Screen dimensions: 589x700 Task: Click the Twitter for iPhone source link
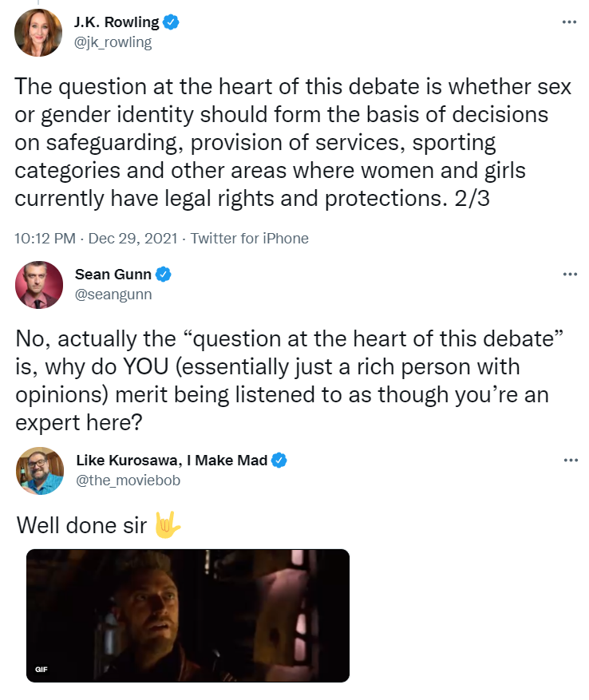click(x=250, y=238)
